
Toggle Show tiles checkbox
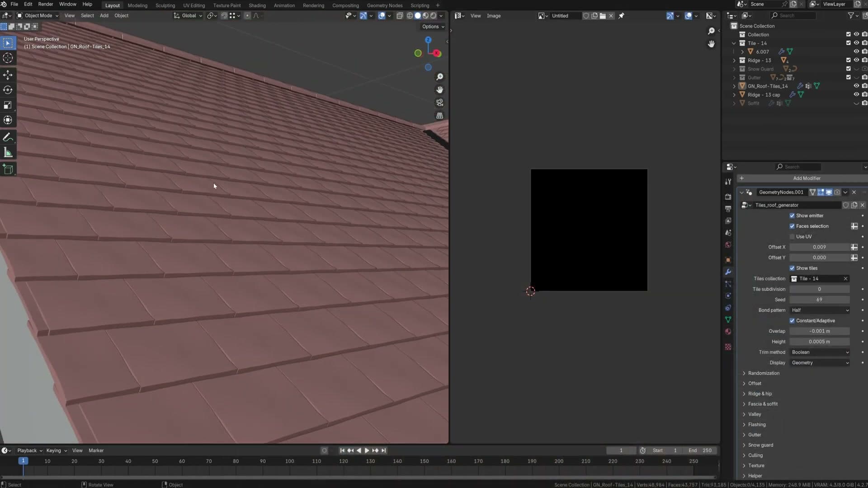[792, 268]
